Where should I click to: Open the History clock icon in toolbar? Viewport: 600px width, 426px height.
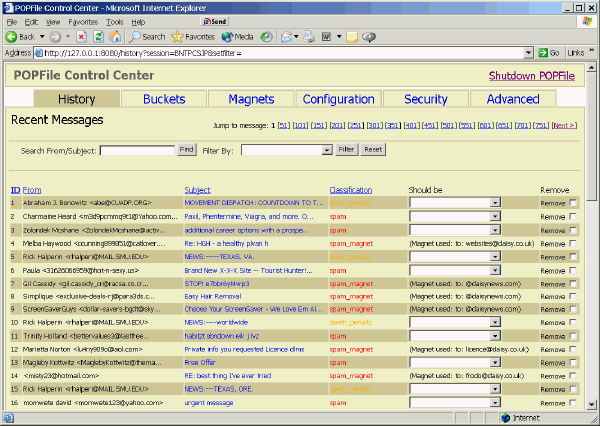[x=266, y=37]
